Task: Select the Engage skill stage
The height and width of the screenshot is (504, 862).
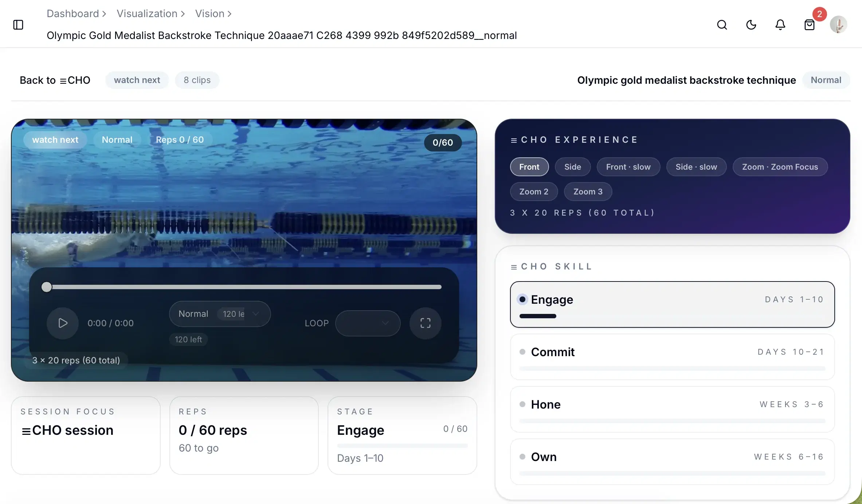Action: click(x=673, y=304)
